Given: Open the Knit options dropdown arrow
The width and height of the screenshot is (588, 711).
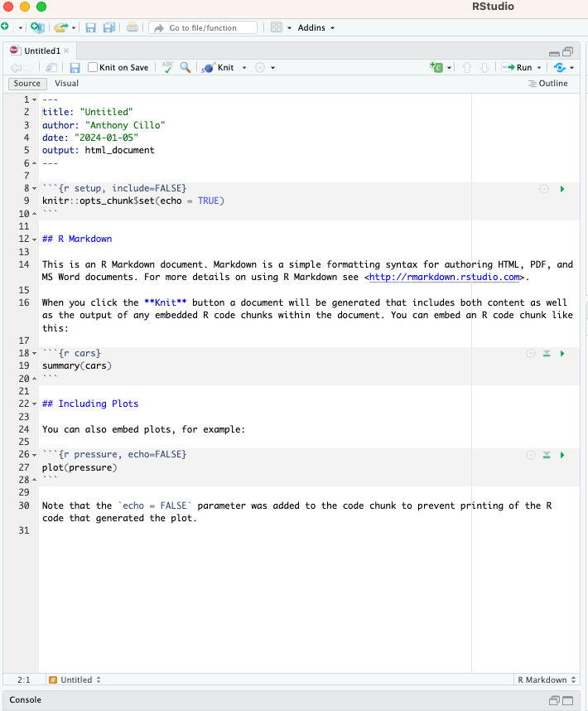Looking at the screenshot, I should pos(244,68).
